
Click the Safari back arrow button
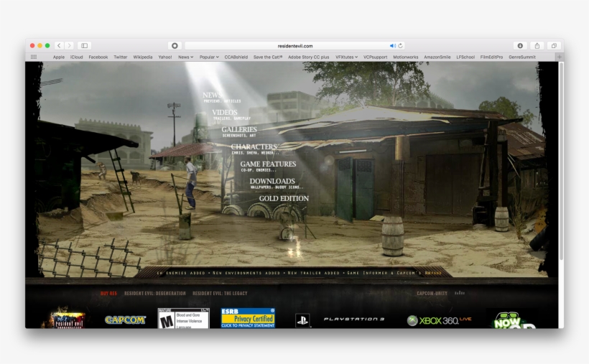pyautogui.click(x=59, y=45)
